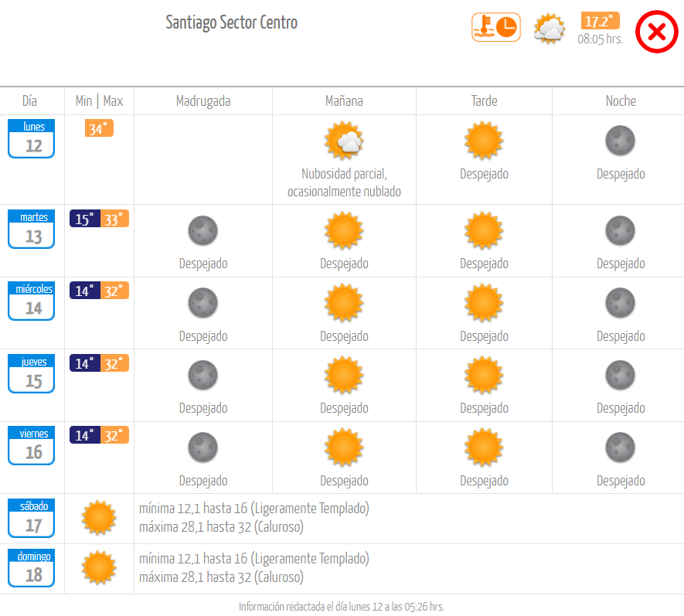Click the lunes tarde sun icon
This screenshot has height=616, width=684.
484,141
